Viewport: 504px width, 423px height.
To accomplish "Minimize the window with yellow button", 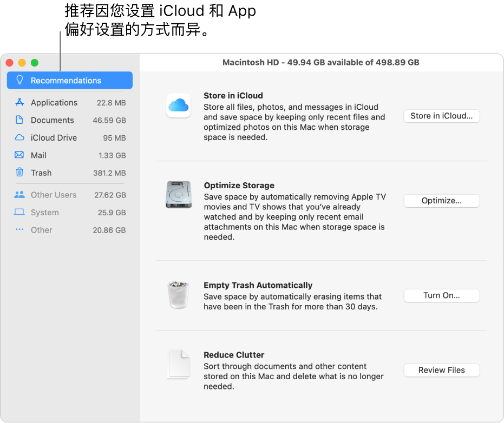I will pos(22,63).
